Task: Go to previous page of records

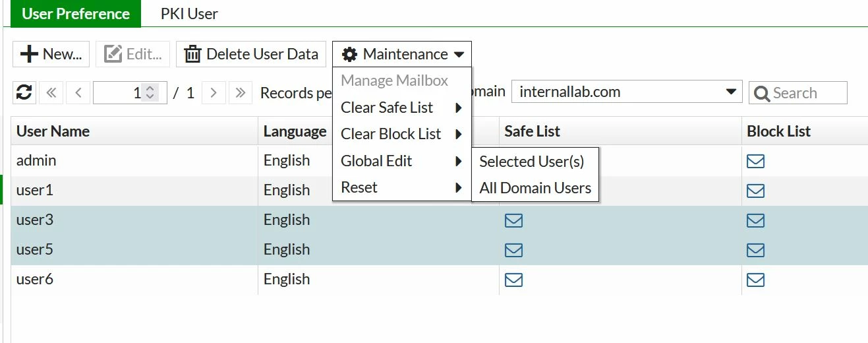Action: pyautogui.click(x=78, y=93)
